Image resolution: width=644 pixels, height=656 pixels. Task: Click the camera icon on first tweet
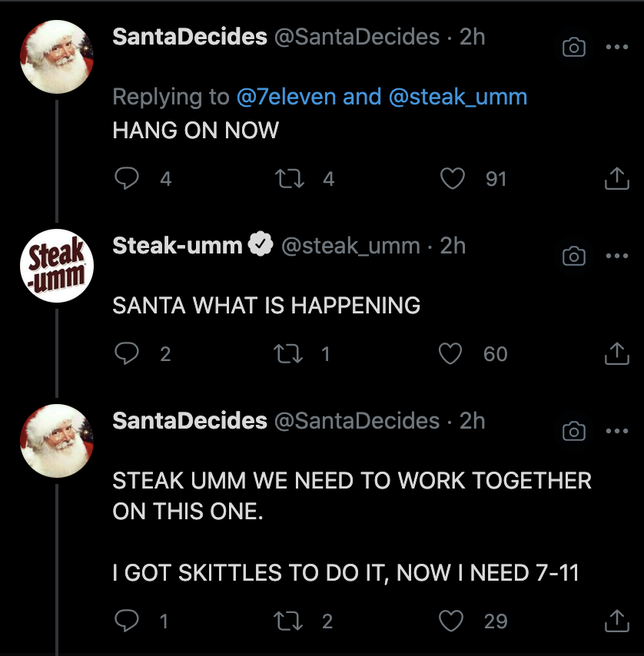[x=573, y=47]
